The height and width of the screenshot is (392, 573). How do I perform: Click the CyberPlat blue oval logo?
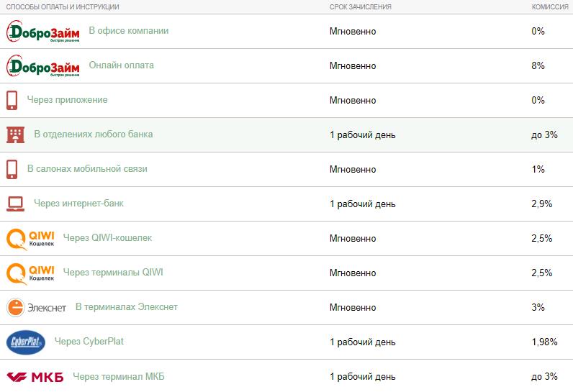click(26, 342)
